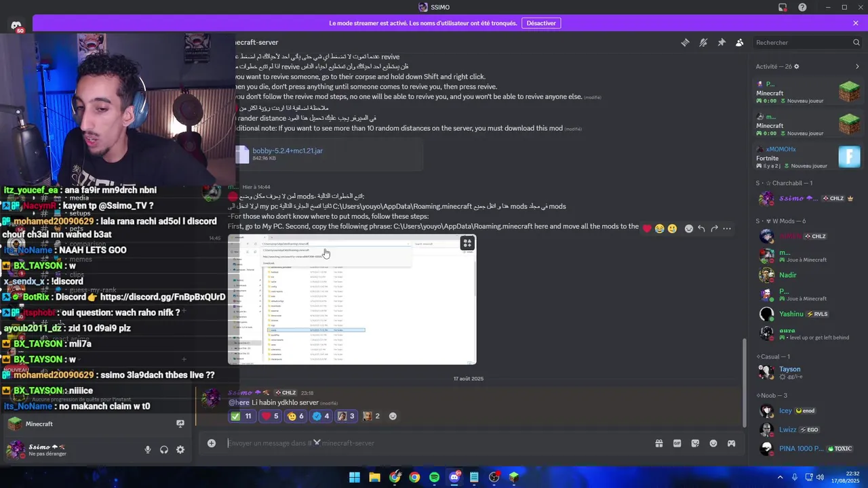Forward the hovered message
Viewport: 868px width, 488px height.
[714, 228]
